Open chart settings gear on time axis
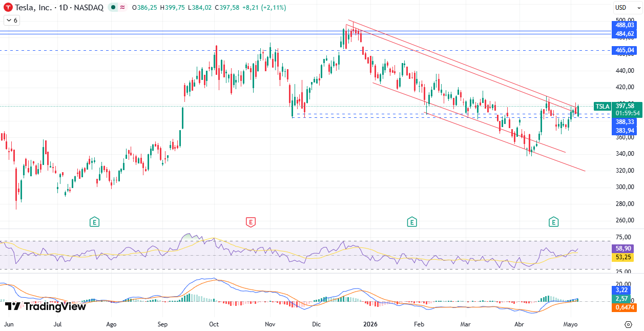 (x=628, y=324)
